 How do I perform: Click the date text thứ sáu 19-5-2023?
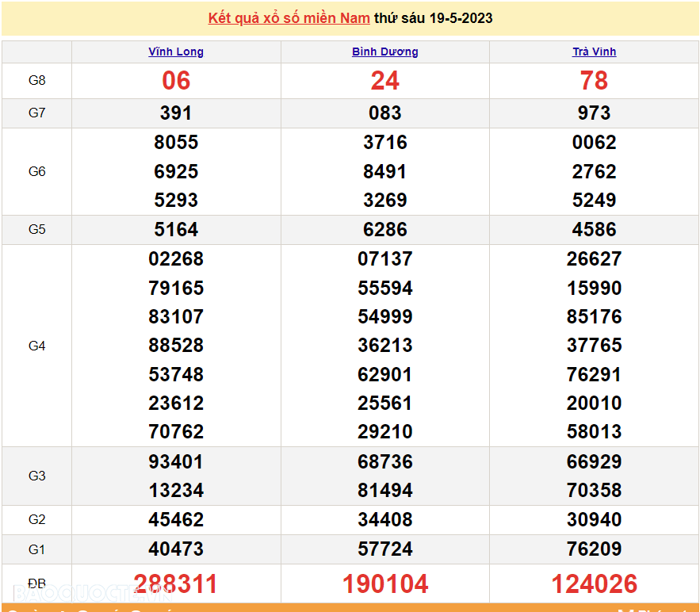[433, 18]
